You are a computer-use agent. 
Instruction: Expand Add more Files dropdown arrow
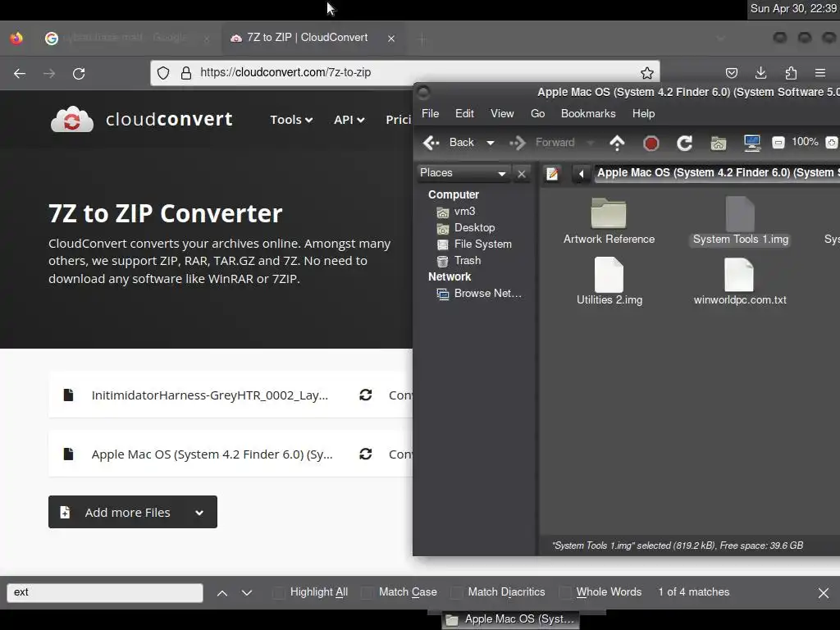(x=199, y=513)
